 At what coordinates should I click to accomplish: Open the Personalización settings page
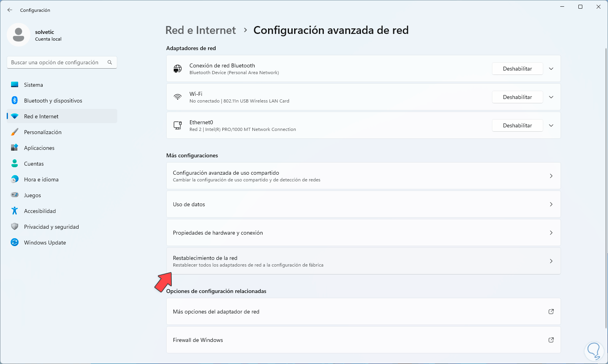(62, 132)
